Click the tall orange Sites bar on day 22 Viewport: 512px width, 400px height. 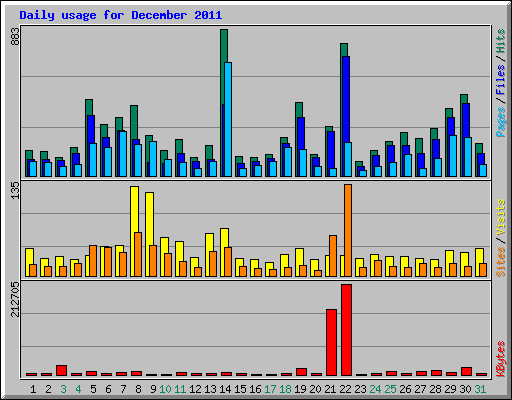[348, 230]
